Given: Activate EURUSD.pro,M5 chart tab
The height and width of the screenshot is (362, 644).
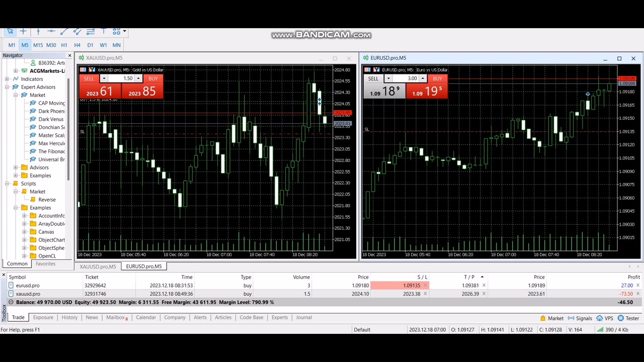Looking at the screenshot, I should (x=144, y=266).
